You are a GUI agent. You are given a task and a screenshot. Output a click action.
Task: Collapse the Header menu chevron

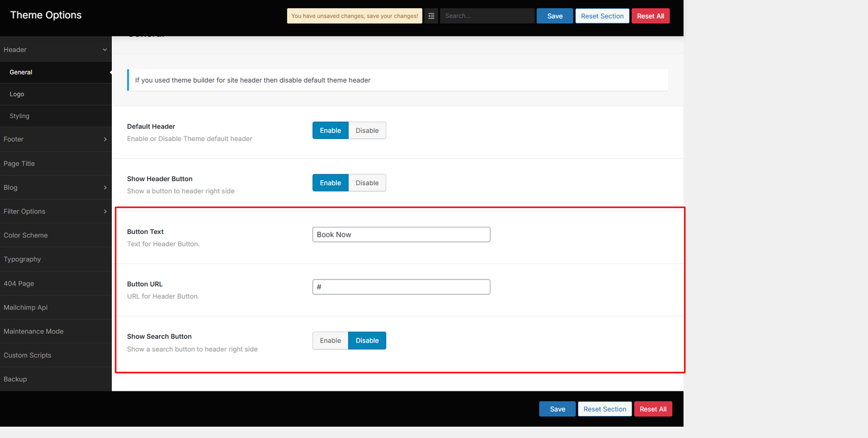click(x=105, y=50)
